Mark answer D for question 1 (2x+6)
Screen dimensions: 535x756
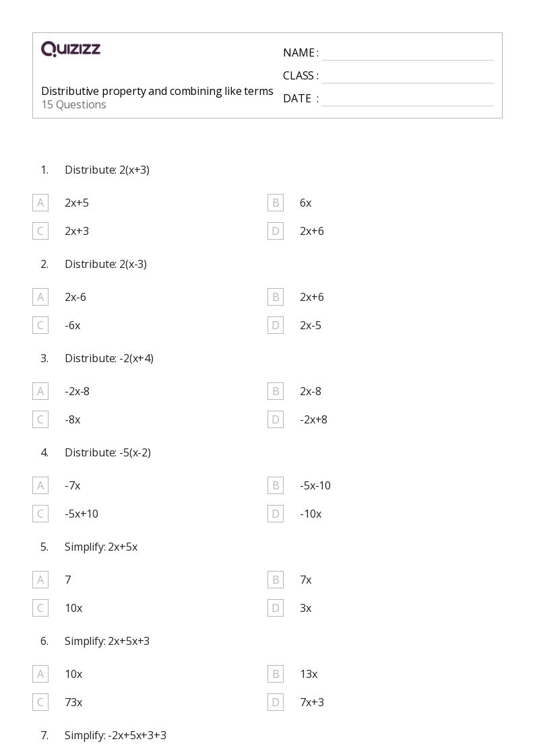click(276, 231)
